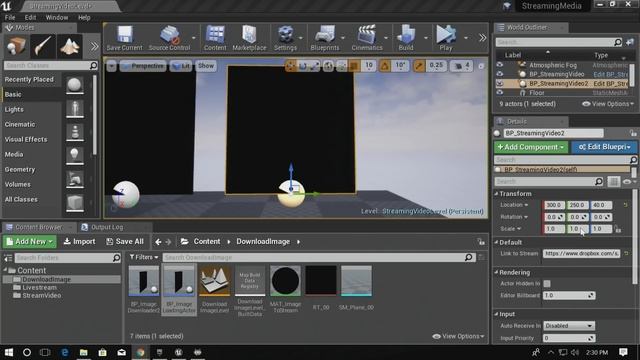Navigate back in Content Browser
The height and width of the screenshot is (360, 640).
pos(158,242)
